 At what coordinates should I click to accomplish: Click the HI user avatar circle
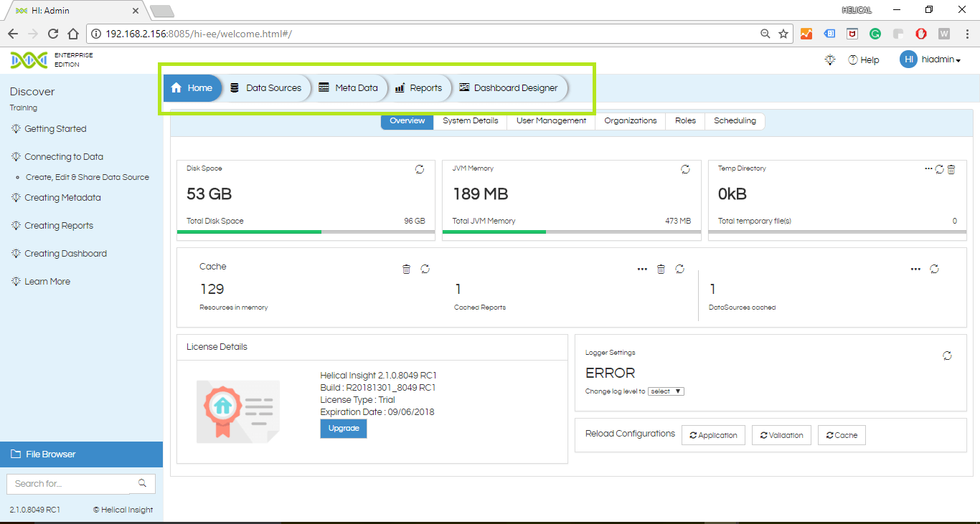click(908, 59)
